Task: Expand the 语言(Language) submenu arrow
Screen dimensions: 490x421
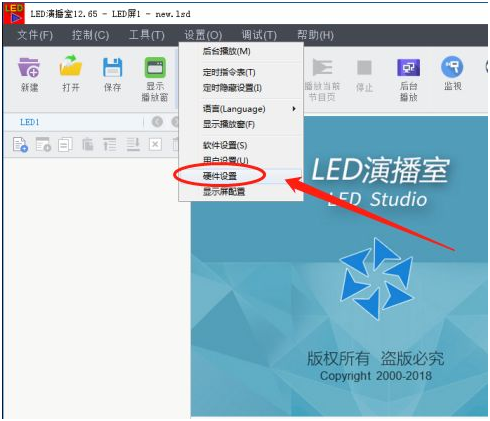Action: click(x=294, y=109)
